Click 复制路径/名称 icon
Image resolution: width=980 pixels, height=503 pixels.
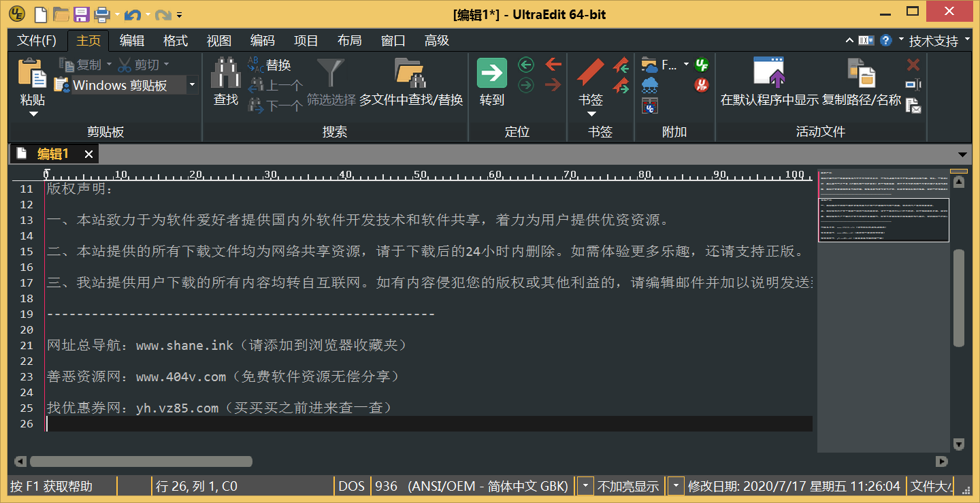coord(861,72)
